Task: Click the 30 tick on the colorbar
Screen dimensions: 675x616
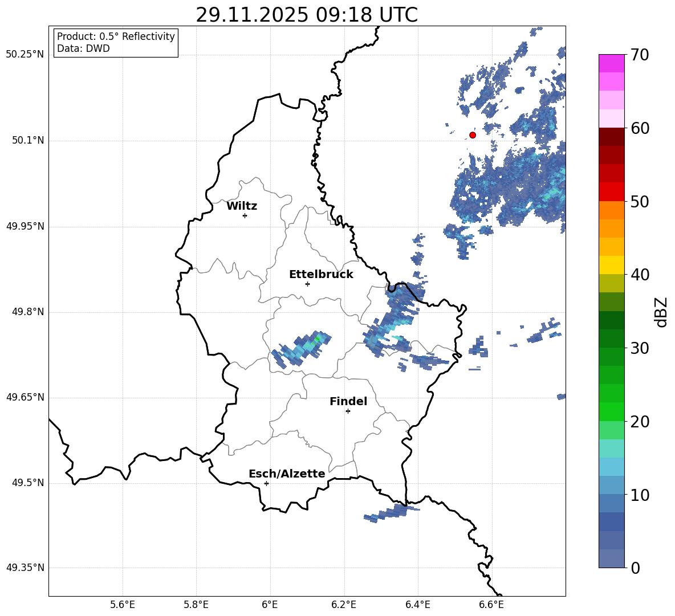Action: [639, 348]
